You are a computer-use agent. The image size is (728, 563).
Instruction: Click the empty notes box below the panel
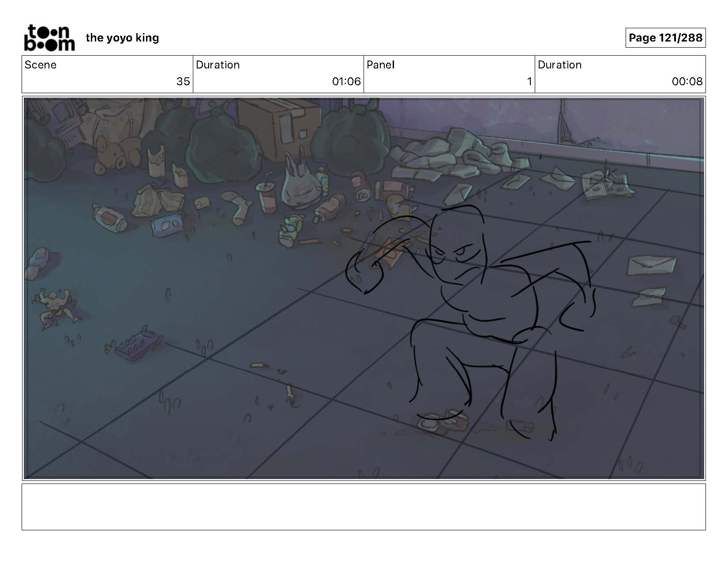(x=364, y=506)
